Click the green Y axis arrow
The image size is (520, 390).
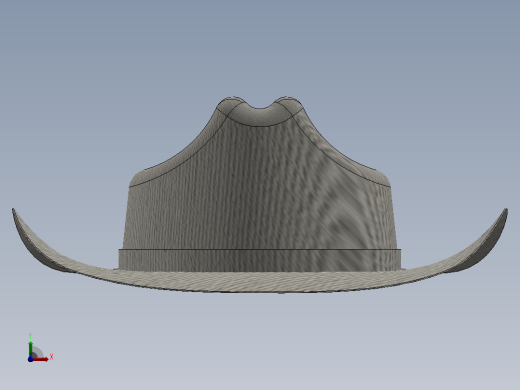(x=31, y=348)
